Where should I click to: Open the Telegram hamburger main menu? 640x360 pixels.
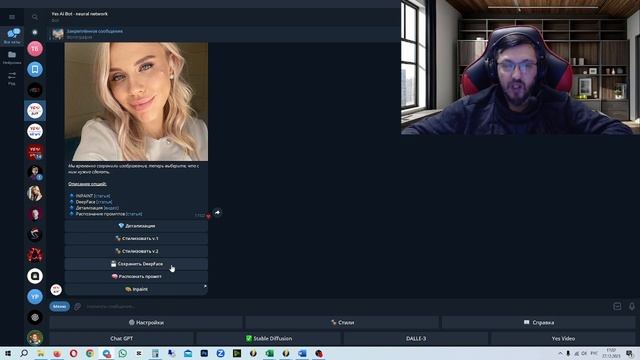pyautogui.click(x=12, y=17)
